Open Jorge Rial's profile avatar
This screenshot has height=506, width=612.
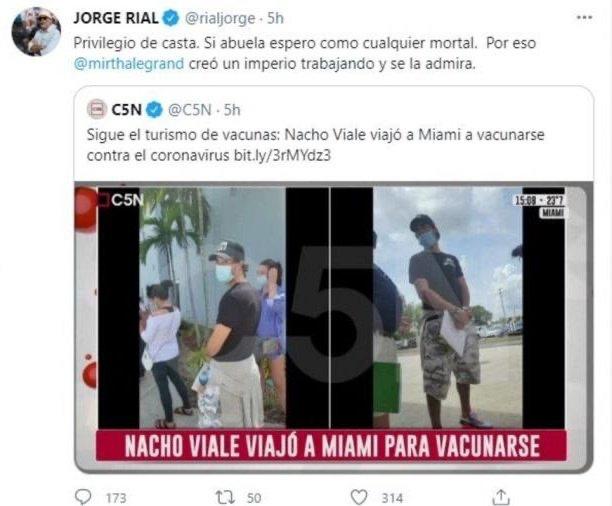(36, 32)
